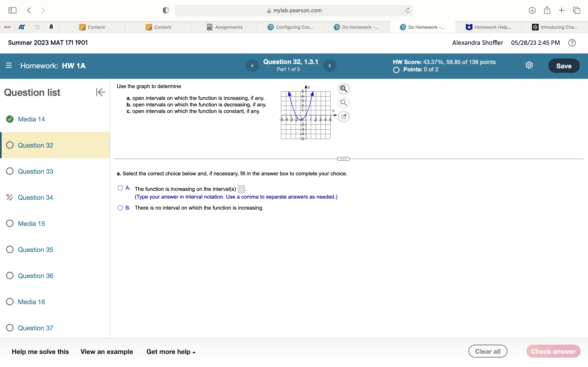Click the help question mark icon
This screenshot has height=367, width=588.
coord(572,43)
